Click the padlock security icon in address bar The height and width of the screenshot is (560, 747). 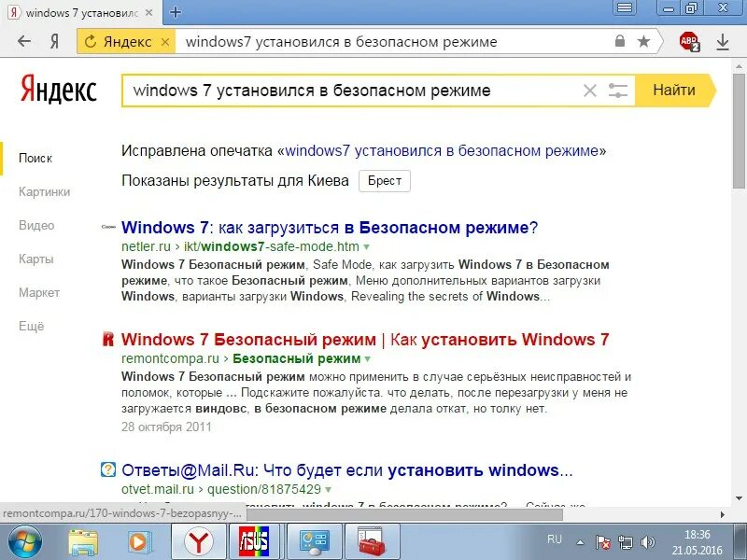[620, 41]
